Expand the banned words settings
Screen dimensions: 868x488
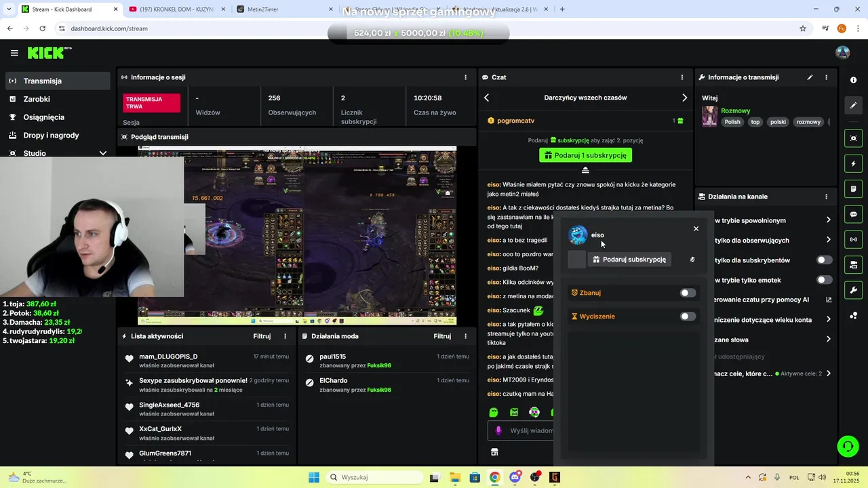(828, 340)
